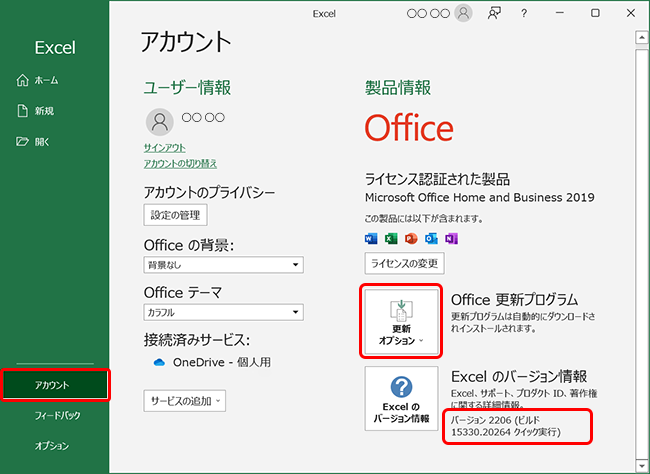Maximize the Excel window
650x474 pixels.
pyautogui.click(x=595, y=13)
